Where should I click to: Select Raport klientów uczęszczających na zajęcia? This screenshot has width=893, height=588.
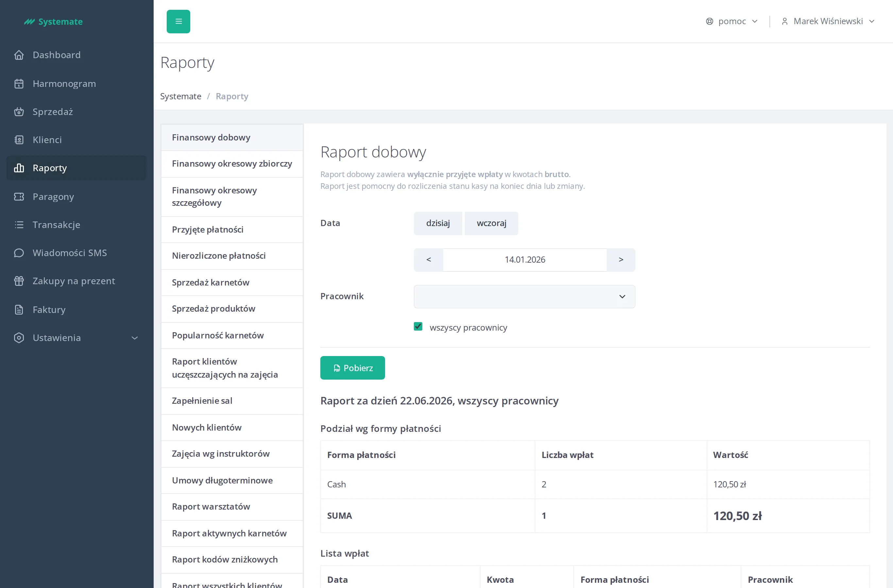(232, 368)
